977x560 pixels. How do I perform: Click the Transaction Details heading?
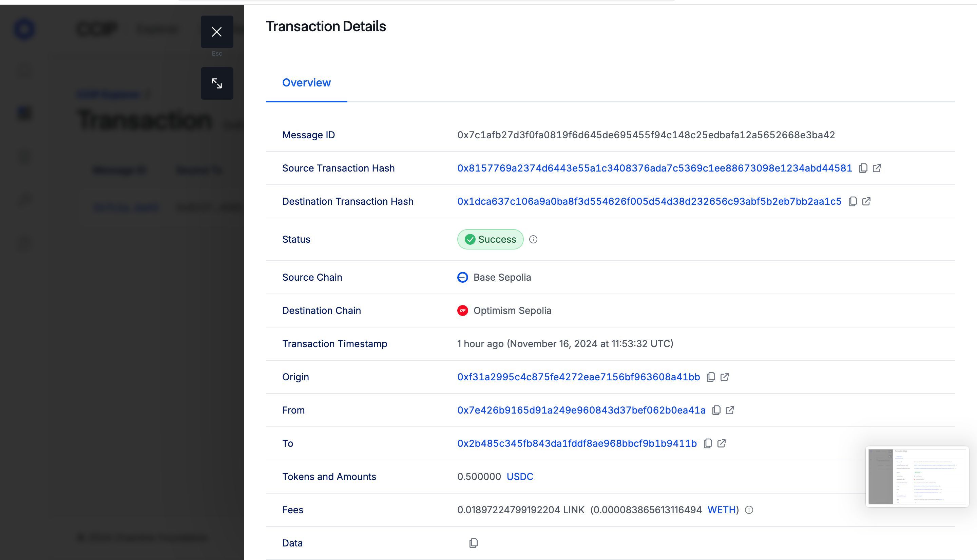tap(326, 26)
